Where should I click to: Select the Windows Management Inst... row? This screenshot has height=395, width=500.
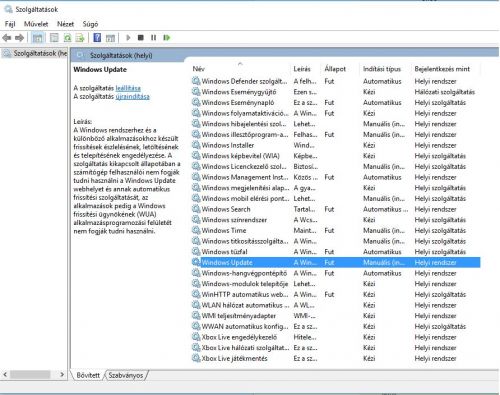[x=336, y=177]
